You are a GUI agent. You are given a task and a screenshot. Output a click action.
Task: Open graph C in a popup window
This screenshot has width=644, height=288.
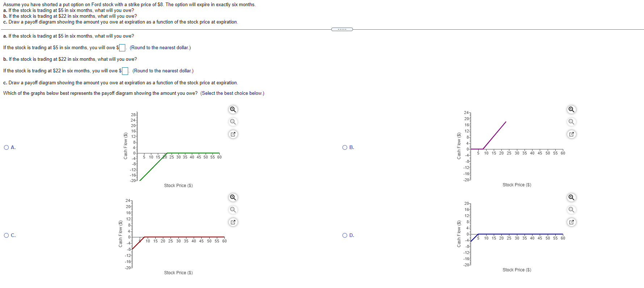pyautogui.click(x=233, y=222)
